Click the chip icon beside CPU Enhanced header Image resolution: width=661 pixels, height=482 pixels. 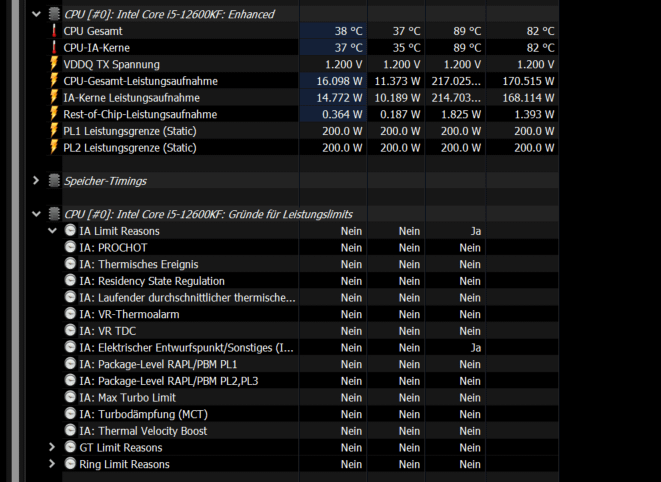[54, 14]
